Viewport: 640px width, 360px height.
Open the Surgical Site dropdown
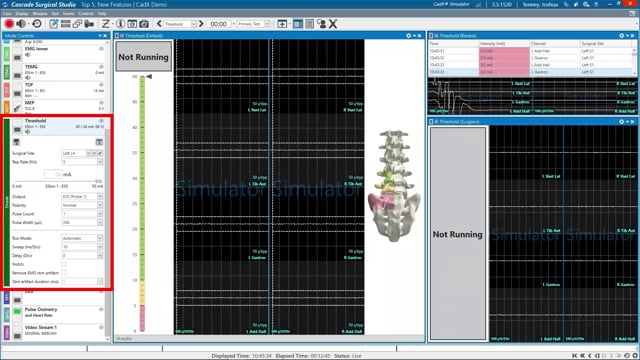(89, 153)
